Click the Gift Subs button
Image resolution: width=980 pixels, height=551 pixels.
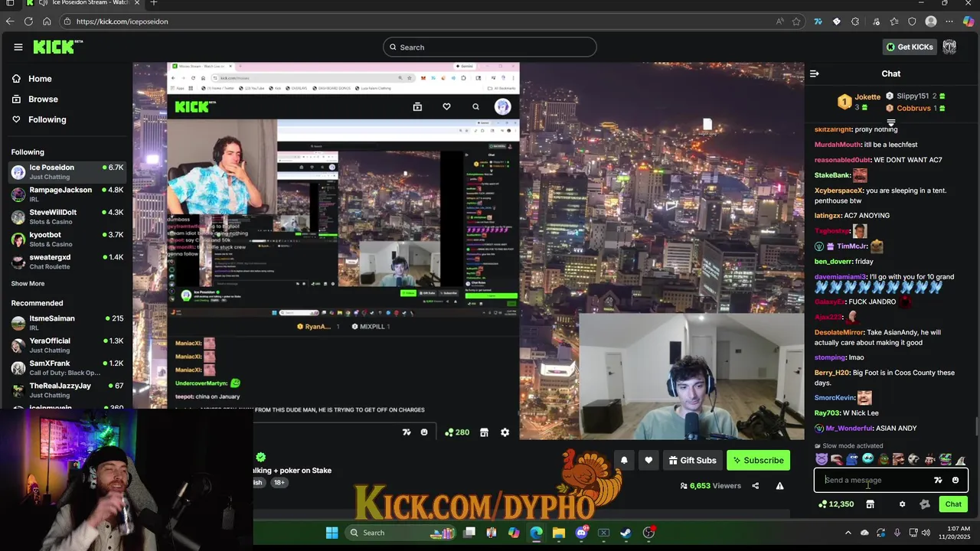[x=692, y=460]
